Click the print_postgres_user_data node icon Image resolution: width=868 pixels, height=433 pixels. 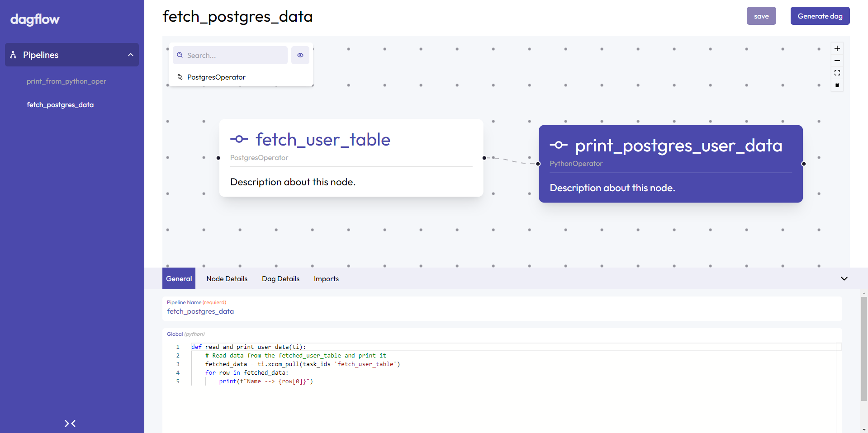click(x=559, y=145)
